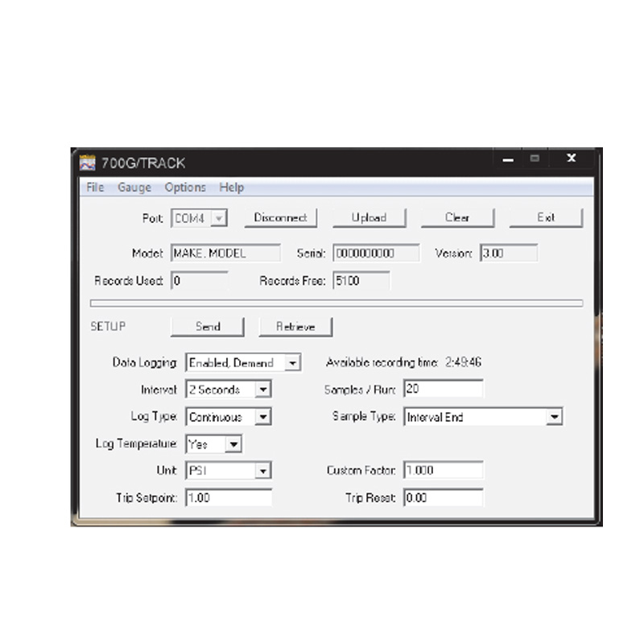The height and width of the screenshot is (644, 644).
Task: Click the 700G/TRACK application icon in the title bar
Action: tap(88, 162)
